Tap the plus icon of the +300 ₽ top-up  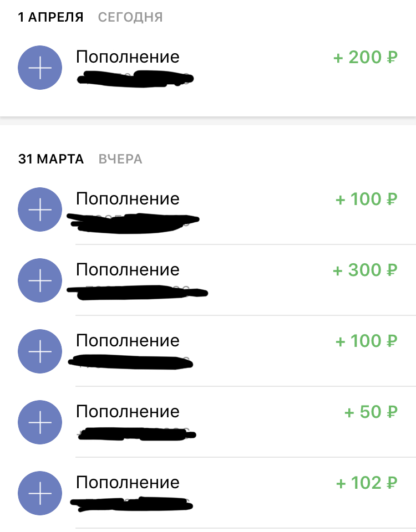[x=40, y=281]
